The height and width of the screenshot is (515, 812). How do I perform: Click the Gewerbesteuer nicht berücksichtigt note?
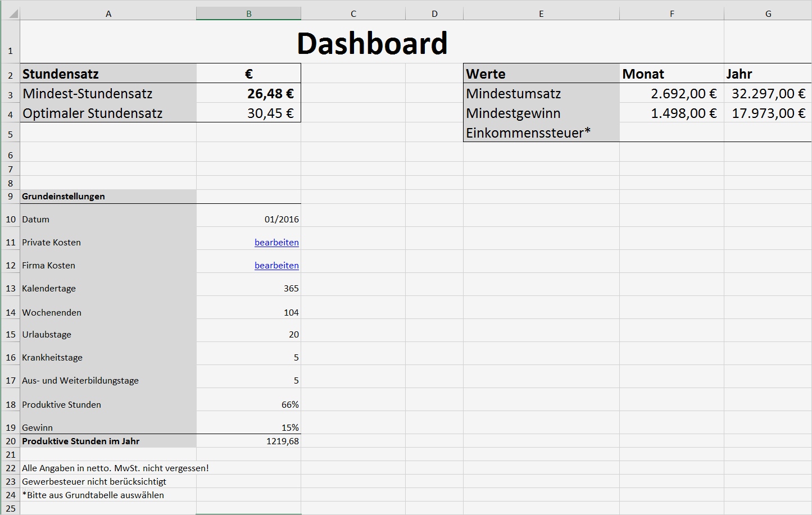click(x=94, y=481)
